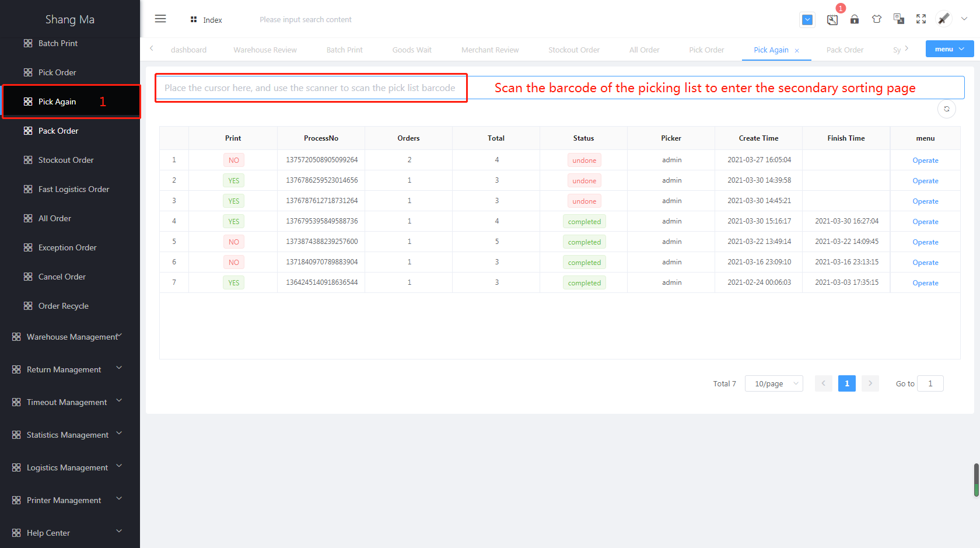Go to previous page arrow in pagination

[823, 383]
